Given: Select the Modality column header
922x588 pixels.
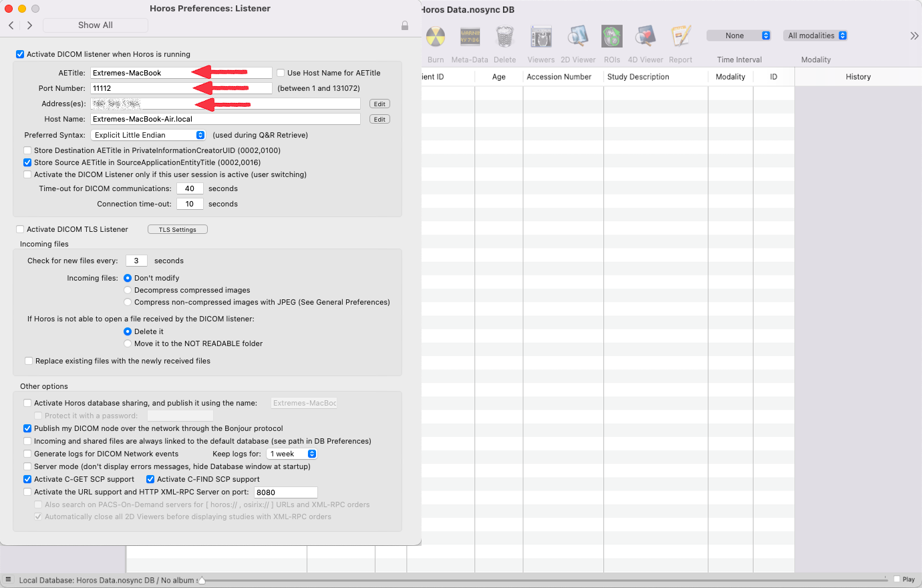Looking at the screenshot, I should coord(730,76).
